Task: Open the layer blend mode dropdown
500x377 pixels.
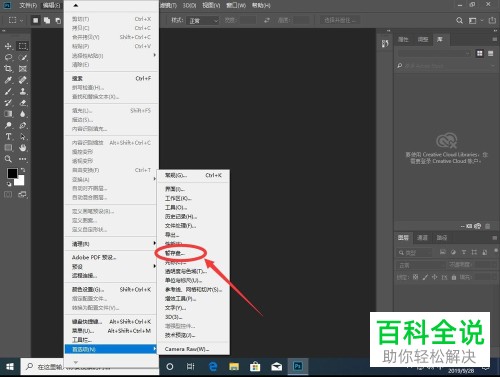Action: [421, 265]
